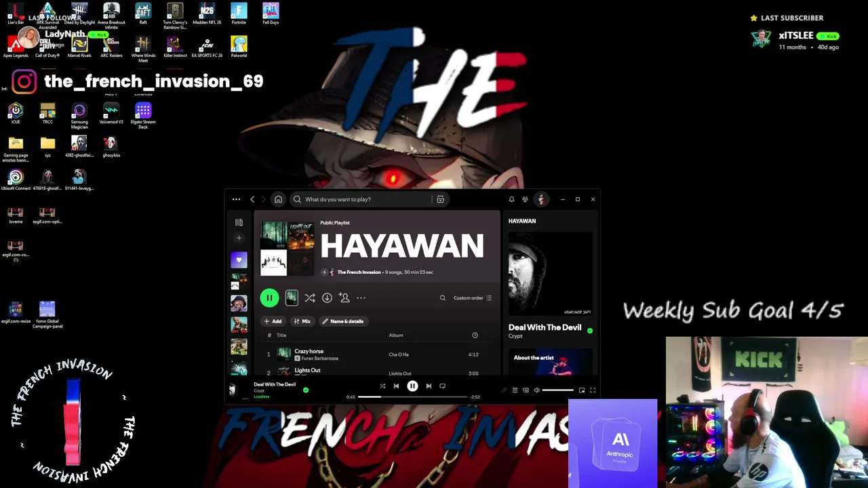Mute the Spotify volume speaker icon
The image size is (868, 488).
click(x=536, y=390)
